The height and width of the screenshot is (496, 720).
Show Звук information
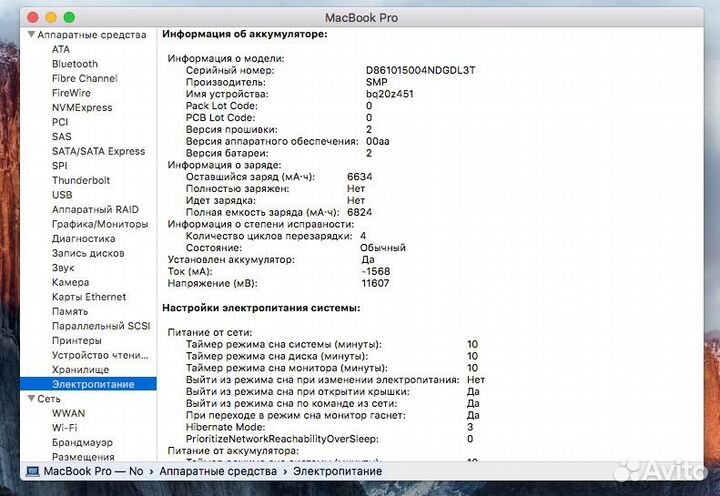(63, 268)
